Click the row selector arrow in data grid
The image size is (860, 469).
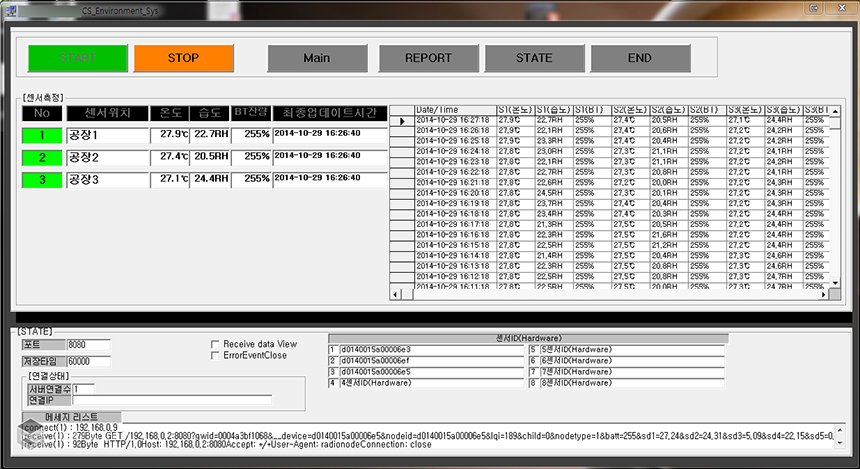tap(400, 121)
